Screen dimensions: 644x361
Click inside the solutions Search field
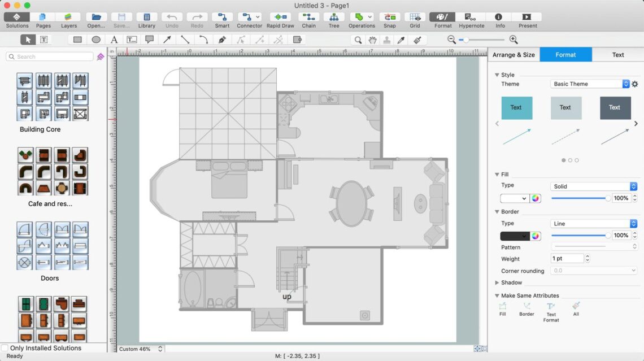49,56
